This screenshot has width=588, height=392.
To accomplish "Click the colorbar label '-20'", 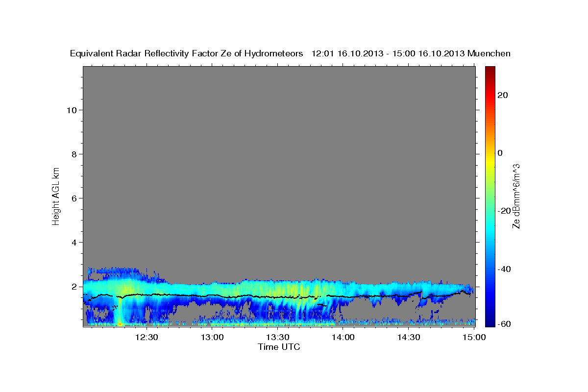I will point(504,211).
